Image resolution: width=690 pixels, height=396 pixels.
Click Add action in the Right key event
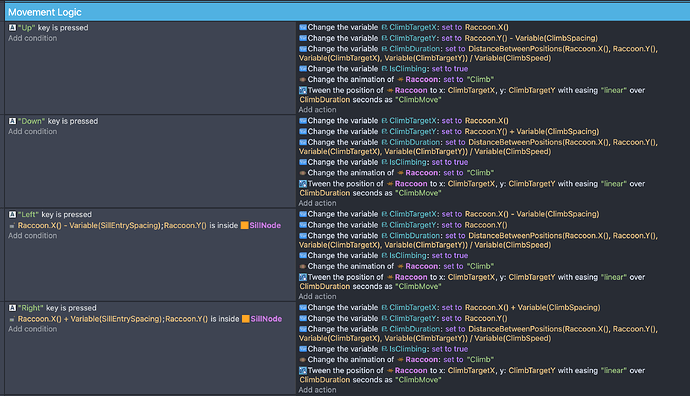(x=317, y=390)
